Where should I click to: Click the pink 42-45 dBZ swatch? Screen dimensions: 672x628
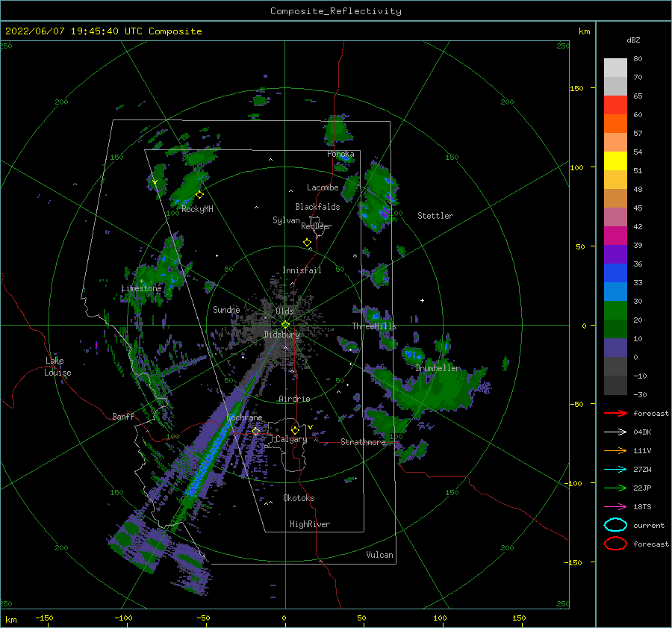tap(615, 217)
